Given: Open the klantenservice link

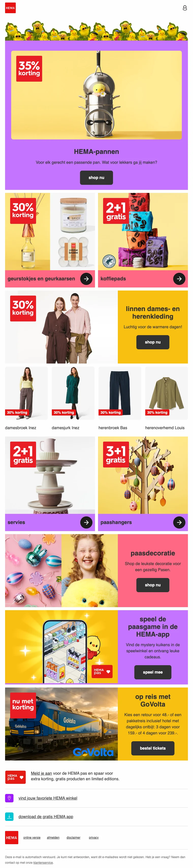Looking at the screenshot, I should pos(43,863).
